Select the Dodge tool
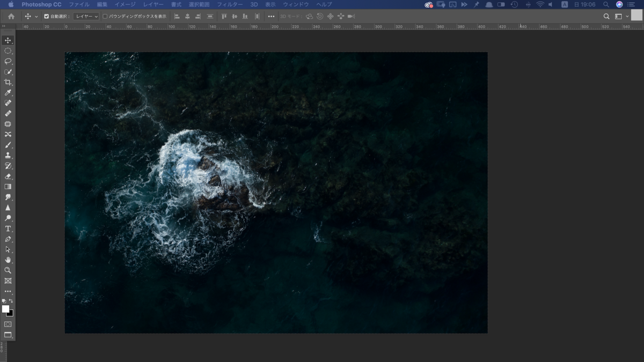The image size is (644, 362). [x=8, y=218]
